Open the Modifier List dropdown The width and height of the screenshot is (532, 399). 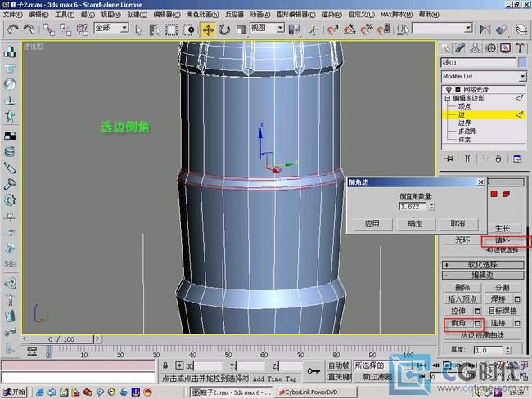tap(522, 77)
